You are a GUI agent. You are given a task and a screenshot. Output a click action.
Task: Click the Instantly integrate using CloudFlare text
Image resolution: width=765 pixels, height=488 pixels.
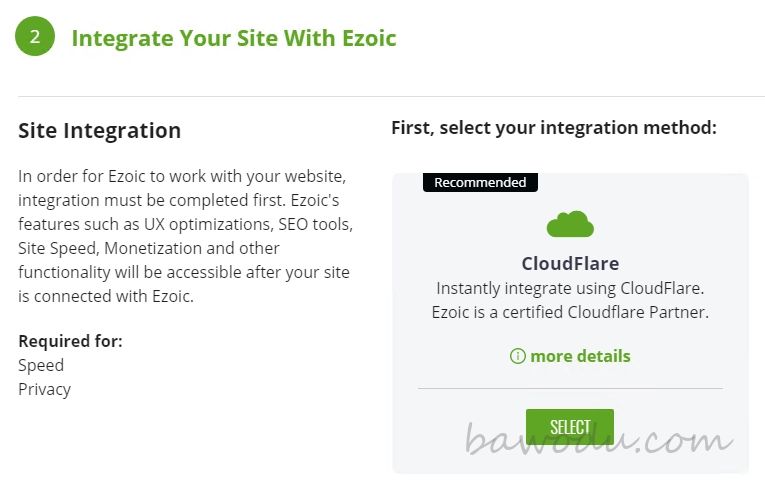click(x=570, y=288)
